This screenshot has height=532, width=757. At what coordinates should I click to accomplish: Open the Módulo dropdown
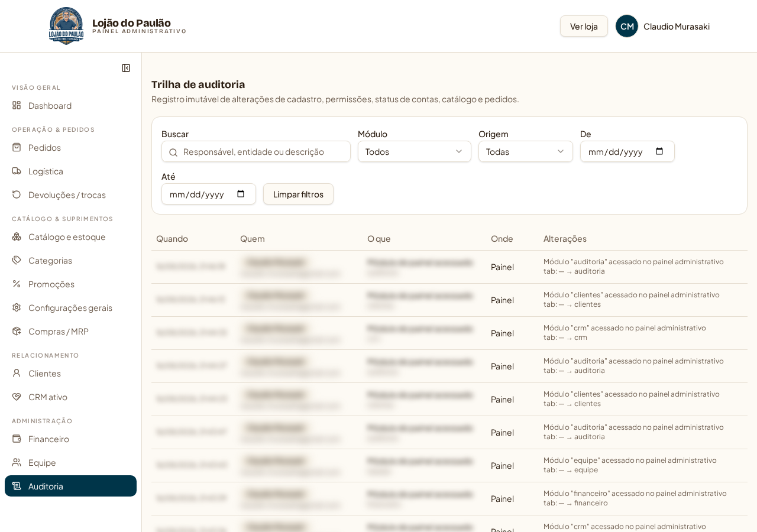(x=415, y=151)
